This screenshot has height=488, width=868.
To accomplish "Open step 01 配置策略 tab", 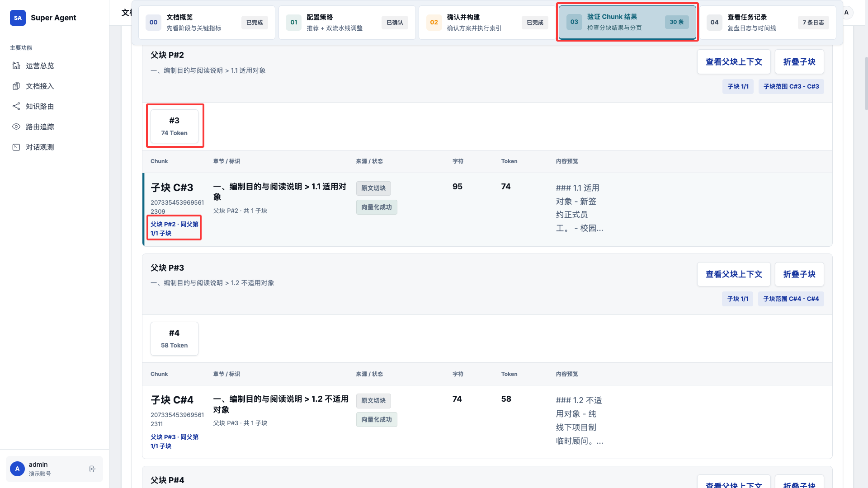I will pos(347,23).
